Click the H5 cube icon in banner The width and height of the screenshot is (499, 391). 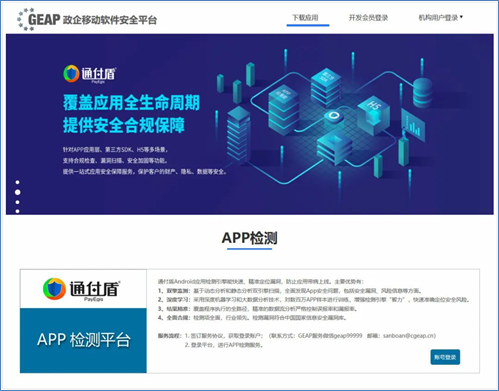coord(373,115)
